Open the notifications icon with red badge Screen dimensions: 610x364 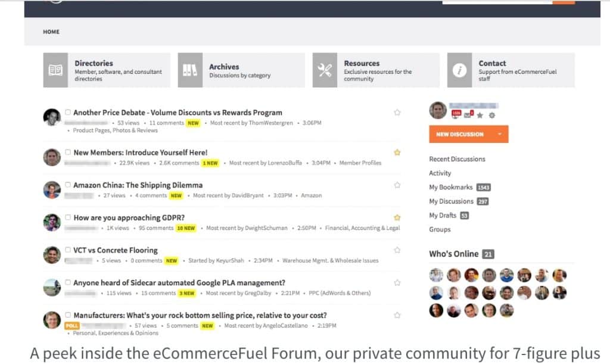click(456, 114)
